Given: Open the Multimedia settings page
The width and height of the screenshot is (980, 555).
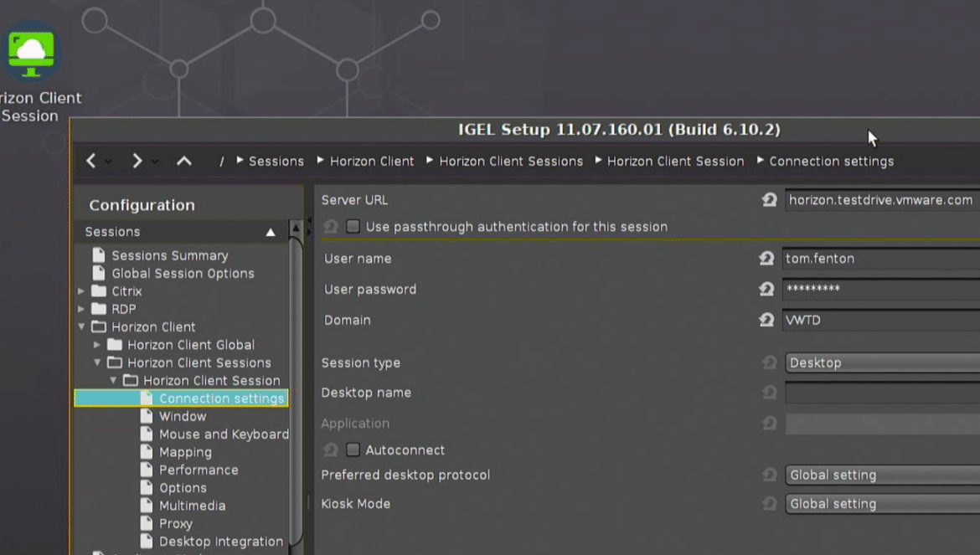Looking at the screenshot, I should [192, 506].
